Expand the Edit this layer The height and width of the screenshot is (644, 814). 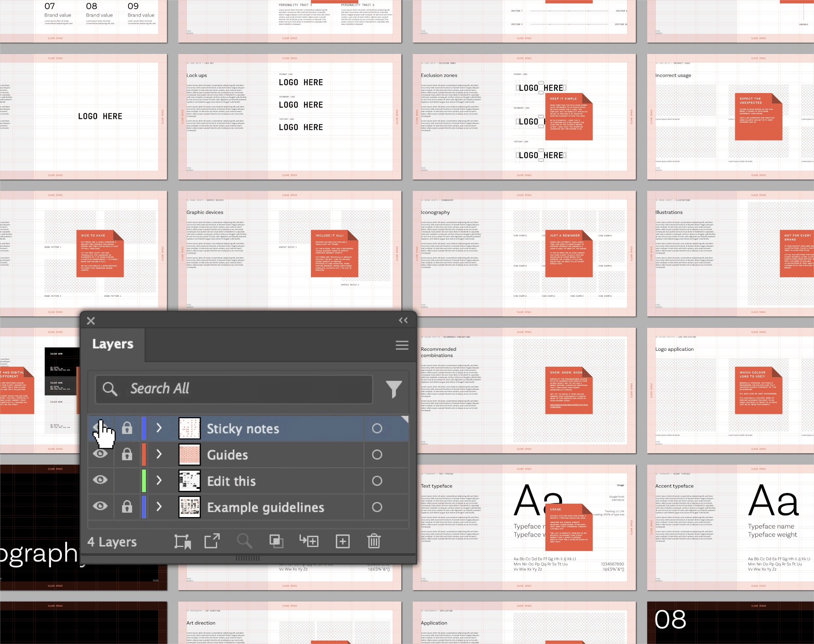tap(159, 480)
